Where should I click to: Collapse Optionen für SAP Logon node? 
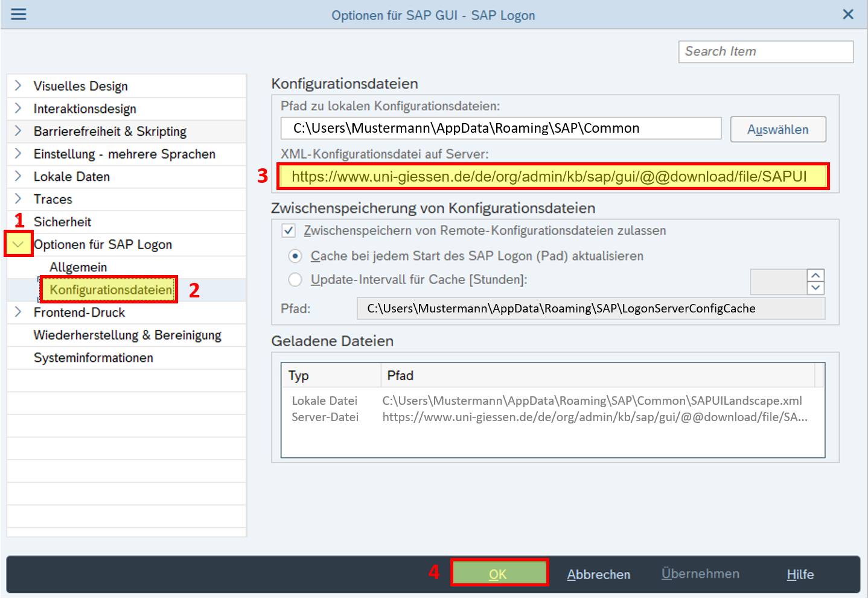point(18,244)
